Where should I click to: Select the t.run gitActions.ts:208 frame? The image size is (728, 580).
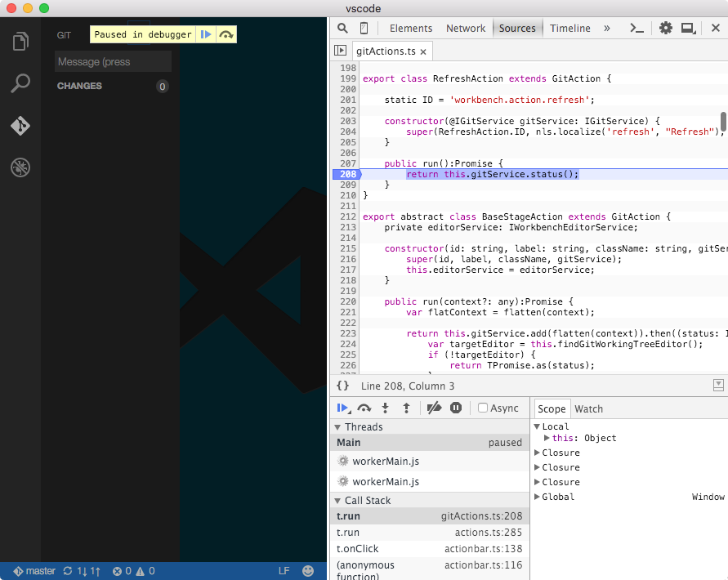coord(430,516)
